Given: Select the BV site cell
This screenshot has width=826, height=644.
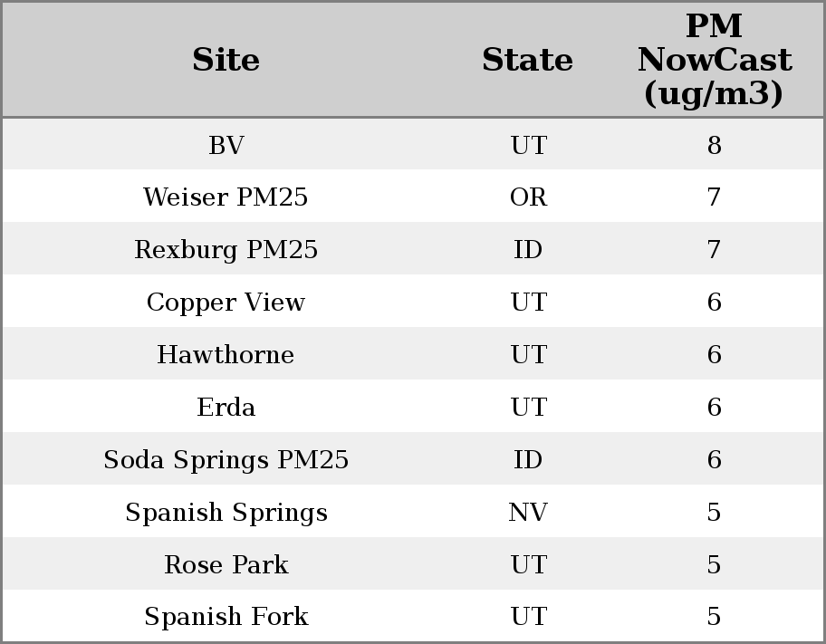Looking at the screenshot, I should (226, 145).
